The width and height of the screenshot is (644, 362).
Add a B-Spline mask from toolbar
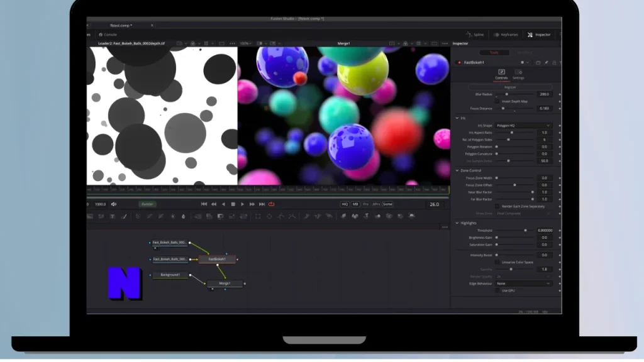[x=292, y=216]
